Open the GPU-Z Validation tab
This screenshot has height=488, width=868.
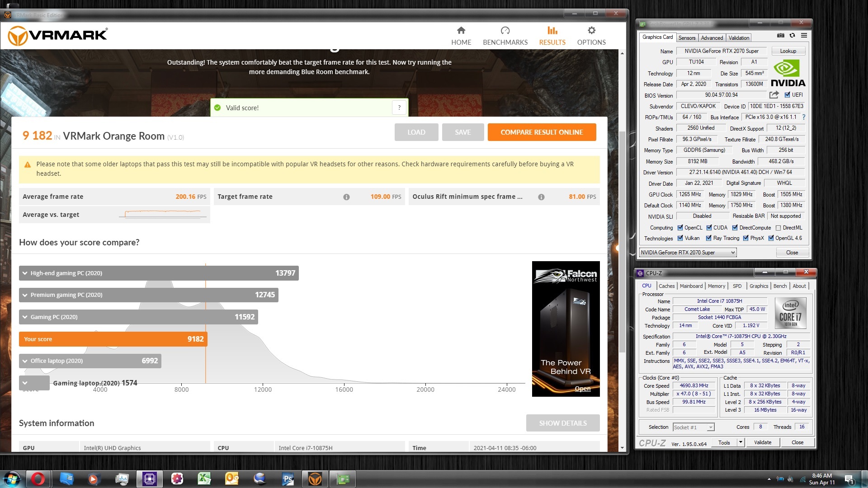coord(739,38)
